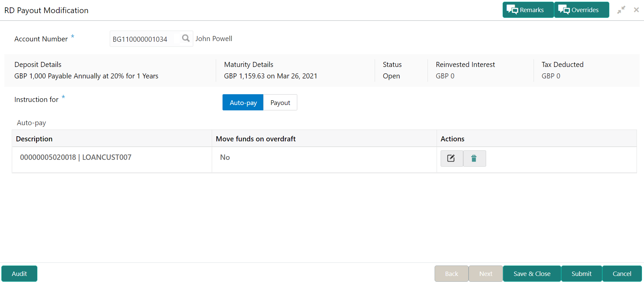Click Save & Close
The image size is (644, 282).
tap(532, 274)
